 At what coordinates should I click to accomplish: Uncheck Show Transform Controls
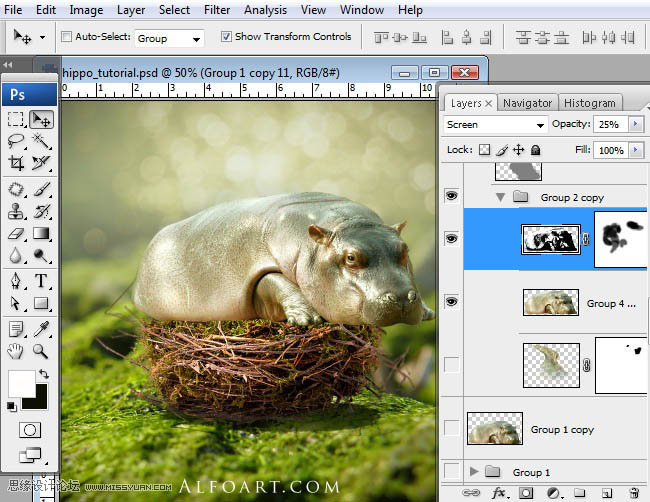[225, 37]
